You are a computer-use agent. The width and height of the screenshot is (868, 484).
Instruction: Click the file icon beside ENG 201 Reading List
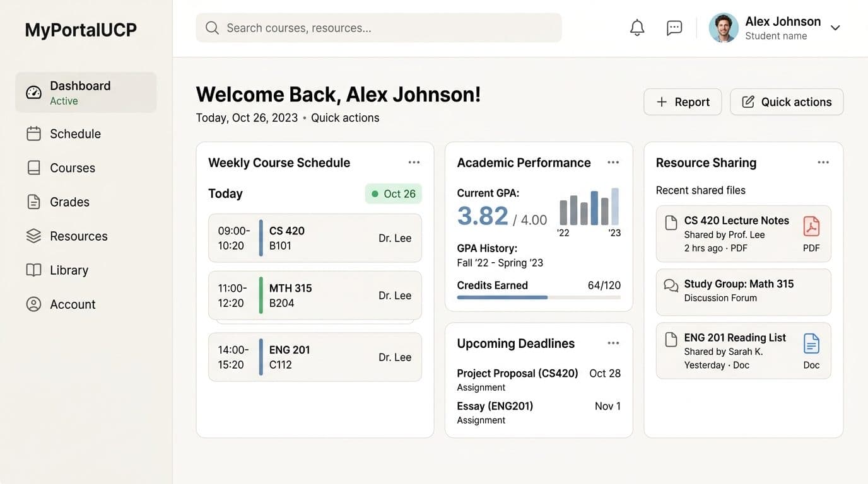pos(671,340)
